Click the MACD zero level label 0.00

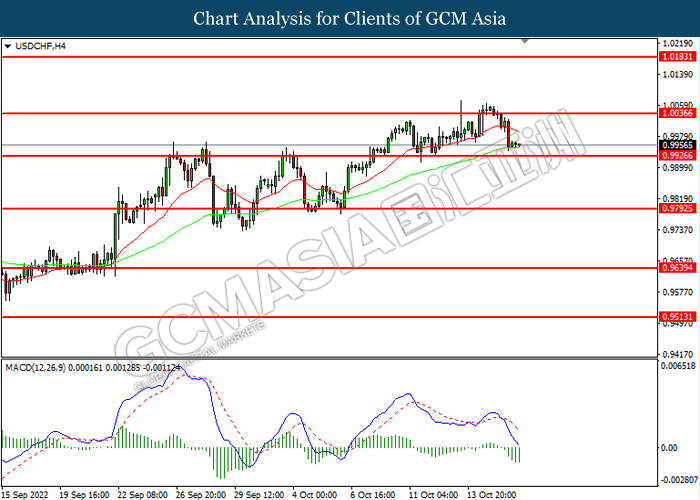pyautogui.click(x=669, y=447)
